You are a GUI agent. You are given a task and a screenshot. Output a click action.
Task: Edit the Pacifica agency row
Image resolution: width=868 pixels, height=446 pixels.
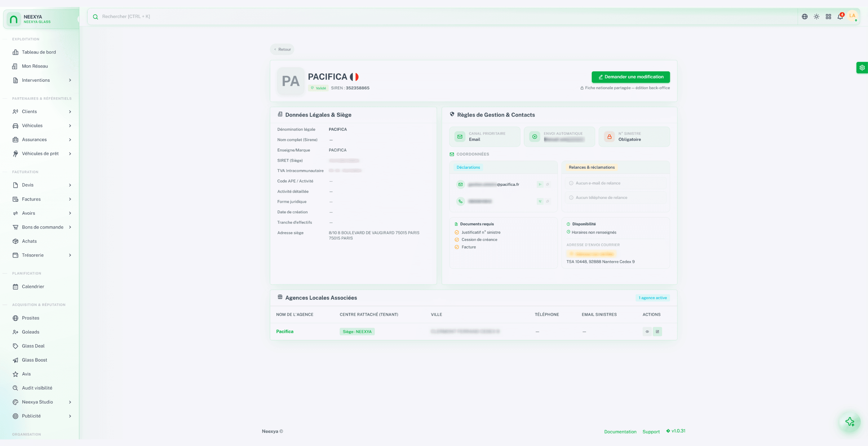point(657,331)
